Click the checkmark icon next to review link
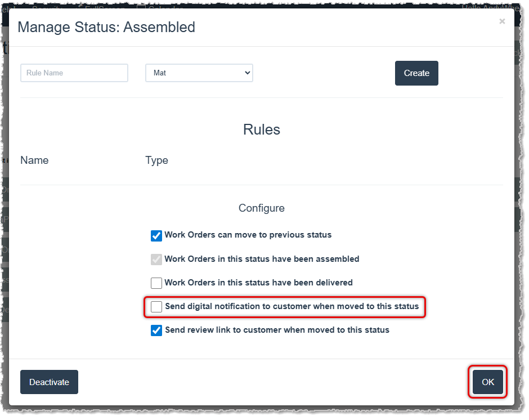529x420 pixels. click(156, 330)
